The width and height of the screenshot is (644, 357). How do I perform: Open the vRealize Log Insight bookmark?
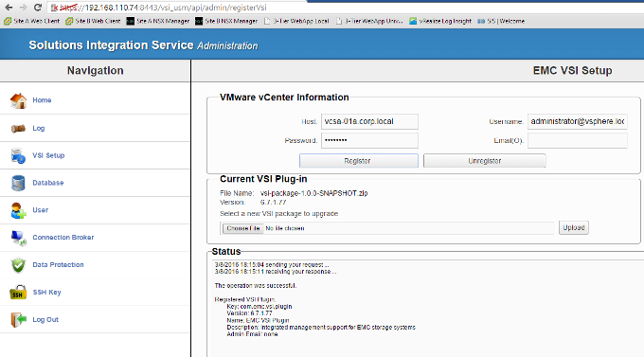pyautogui.click(x=440, y=21)
